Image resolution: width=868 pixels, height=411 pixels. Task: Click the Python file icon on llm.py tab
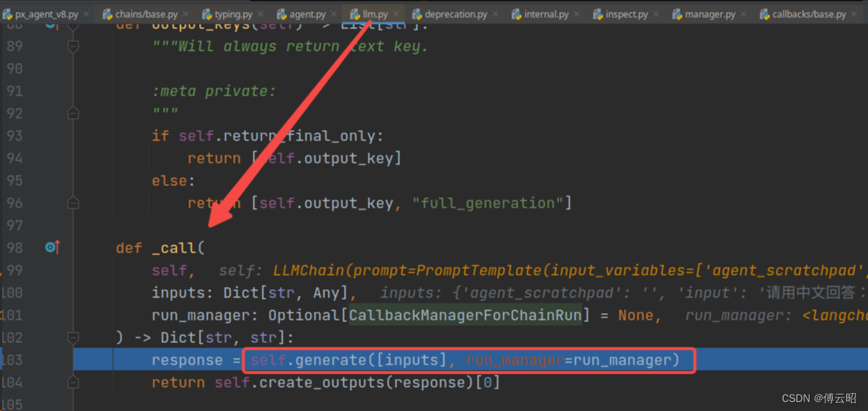[x=355, y=14]
